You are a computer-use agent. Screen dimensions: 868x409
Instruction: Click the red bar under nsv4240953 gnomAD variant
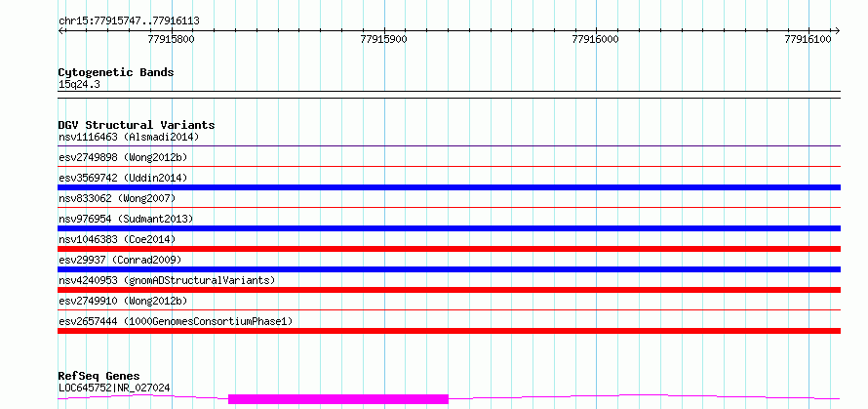(449, 290)
